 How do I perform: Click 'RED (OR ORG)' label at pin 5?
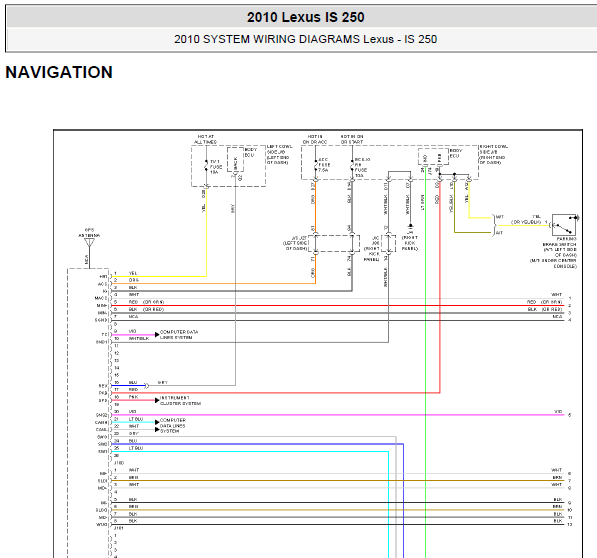[x=146, y=302]
